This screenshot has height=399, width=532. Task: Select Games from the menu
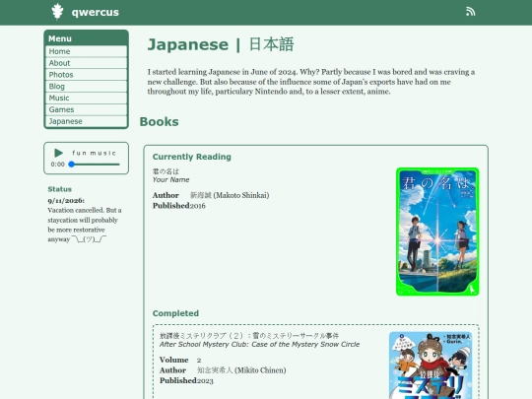click(86, 109)
